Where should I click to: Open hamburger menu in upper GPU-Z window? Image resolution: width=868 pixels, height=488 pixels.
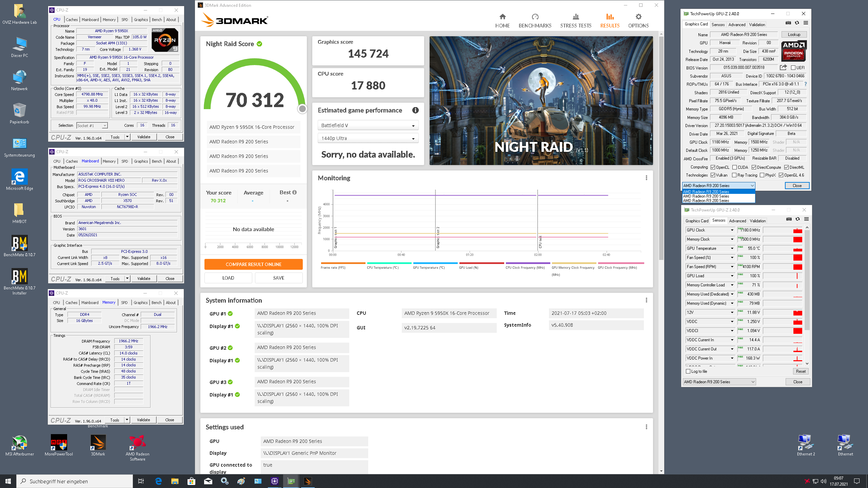(806, 23)
